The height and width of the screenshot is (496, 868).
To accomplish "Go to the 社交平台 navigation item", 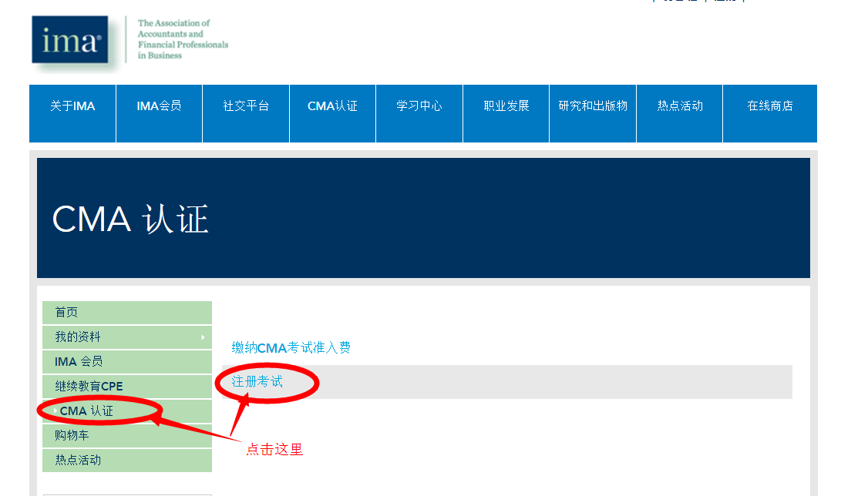I will point(246,106).
